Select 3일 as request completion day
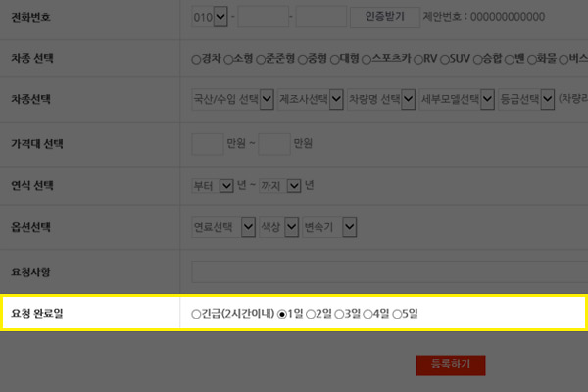Viewport: 588px width, 392px height. [x=340, y=314]
